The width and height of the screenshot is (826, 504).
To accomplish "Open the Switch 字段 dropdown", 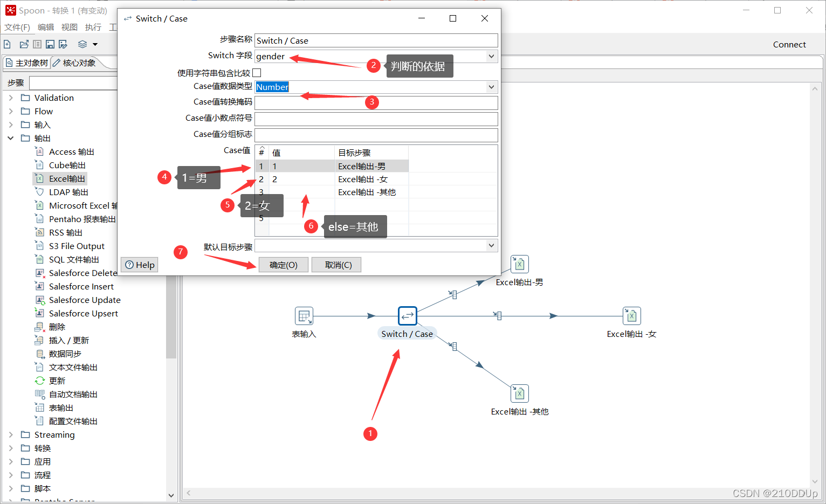I will tap(491, 56).
